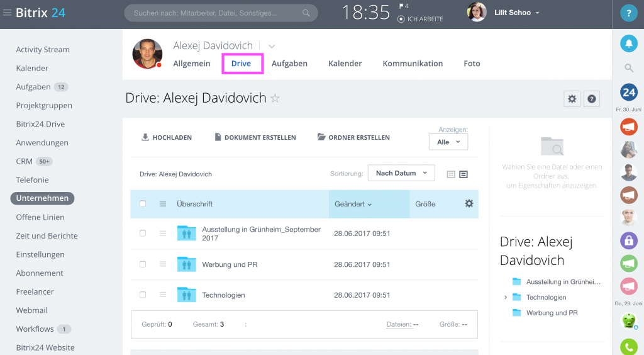Open the Kalender profile tab
644x355 pixels.
point(345,64)
